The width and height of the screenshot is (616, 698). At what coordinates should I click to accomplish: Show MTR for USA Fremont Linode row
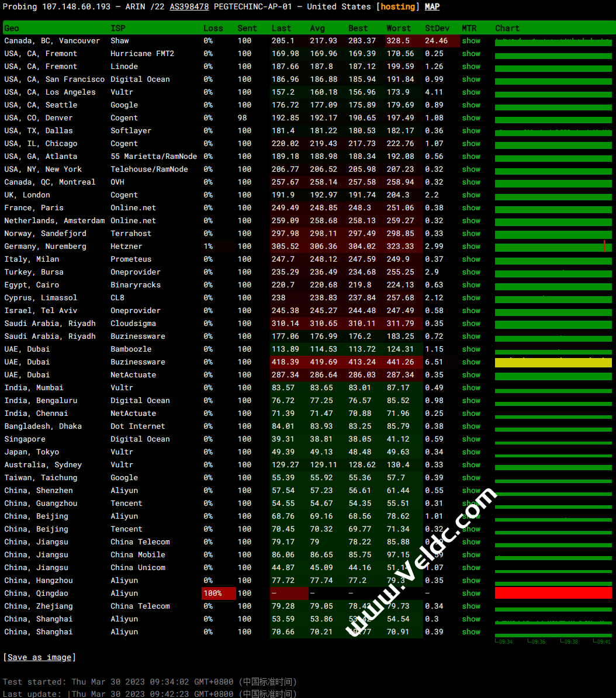471,67
